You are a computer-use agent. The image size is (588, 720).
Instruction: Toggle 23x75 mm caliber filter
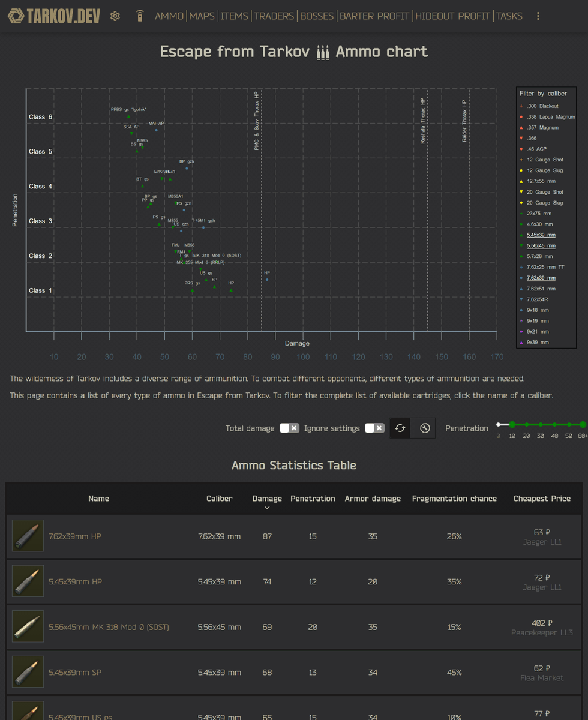click(539, 214)
